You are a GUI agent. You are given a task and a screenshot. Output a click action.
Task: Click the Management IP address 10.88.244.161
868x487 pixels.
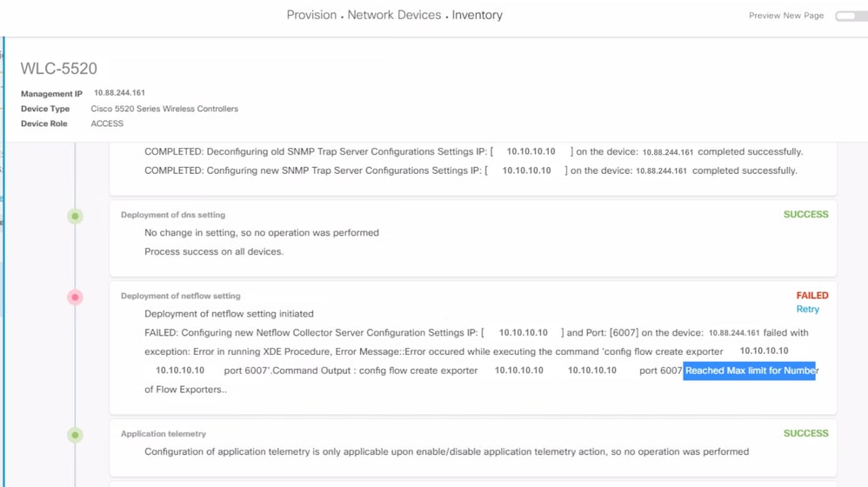pyautogui.click(x=119, y=93)
